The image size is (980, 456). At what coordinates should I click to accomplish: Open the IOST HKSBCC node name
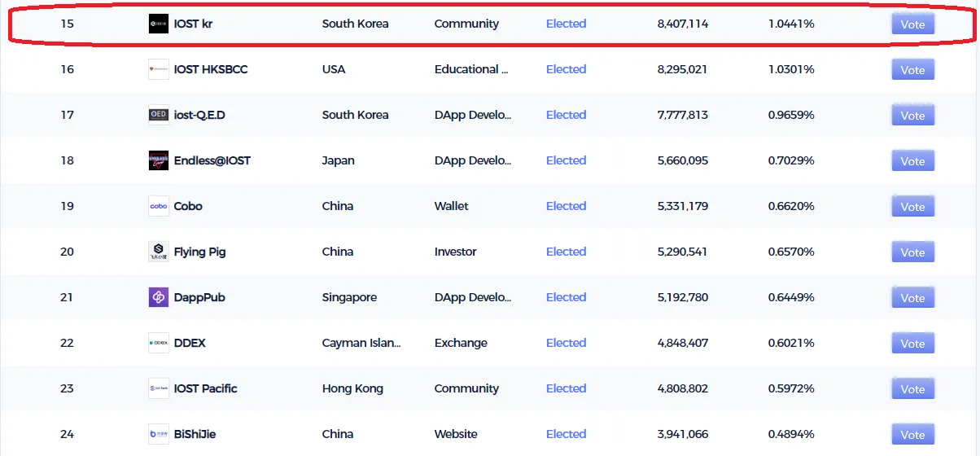tap(211, 69)
